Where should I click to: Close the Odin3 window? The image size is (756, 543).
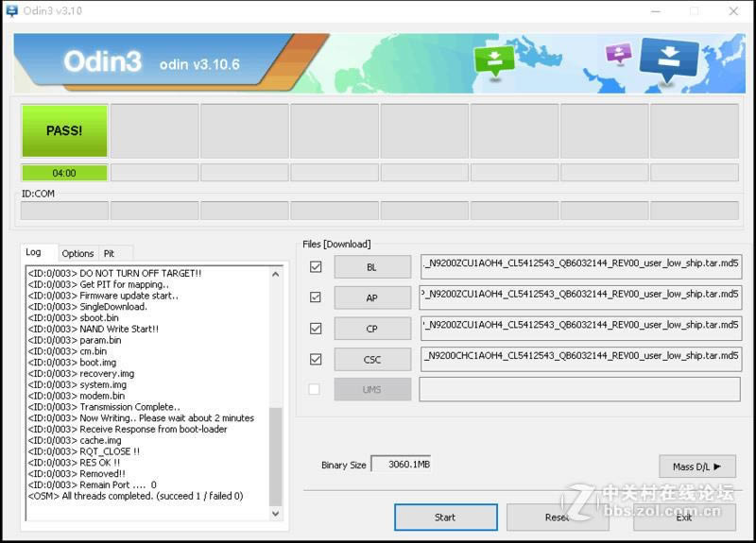[733, 11]
